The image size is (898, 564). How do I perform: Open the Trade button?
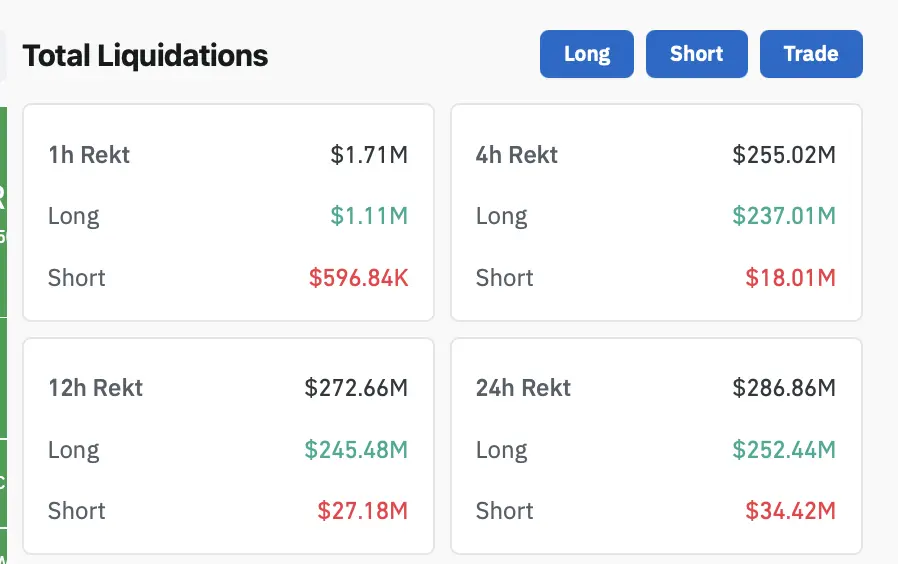point(811,54)
